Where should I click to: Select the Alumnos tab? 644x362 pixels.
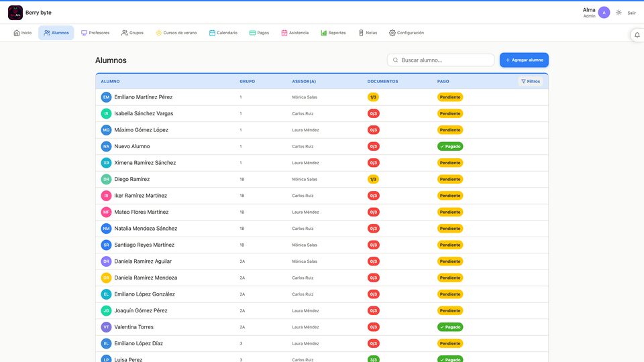point(56,33)
